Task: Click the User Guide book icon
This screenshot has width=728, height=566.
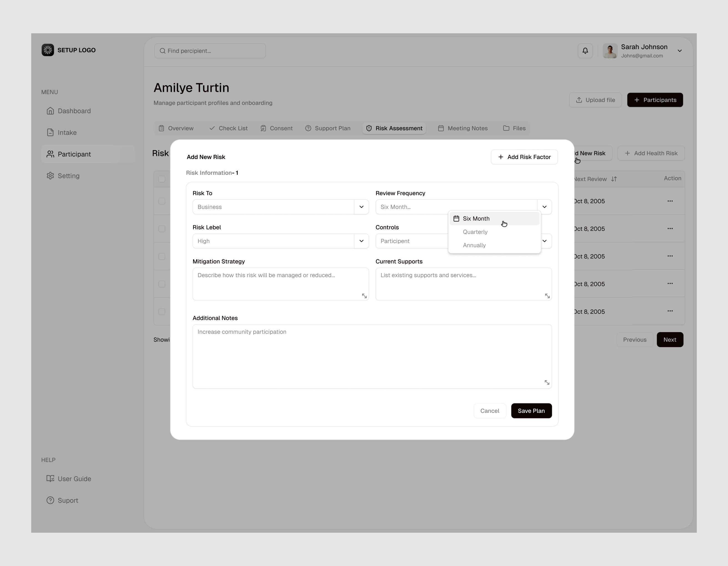Action: tap(50, 479)
